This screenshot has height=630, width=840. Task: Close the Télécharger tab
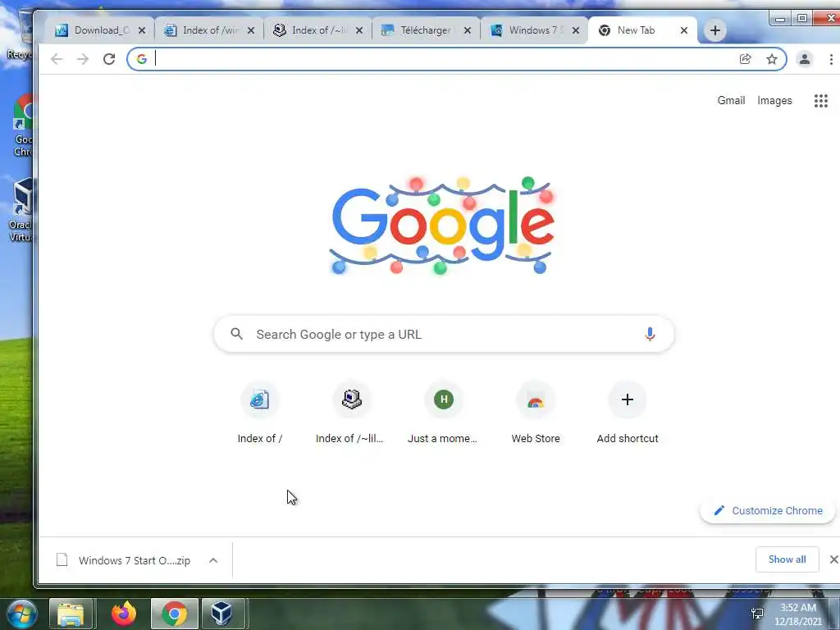click(x=468, y=30)
